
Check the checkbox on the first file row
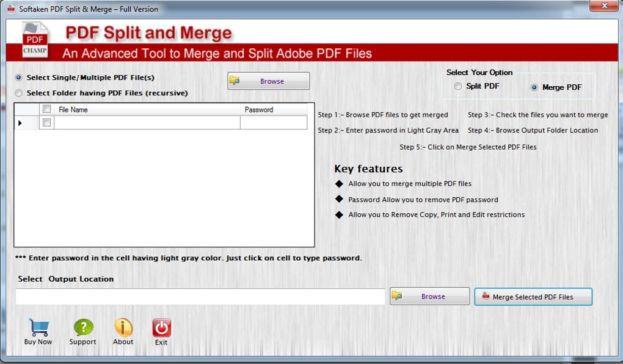(x=46, y=122)
